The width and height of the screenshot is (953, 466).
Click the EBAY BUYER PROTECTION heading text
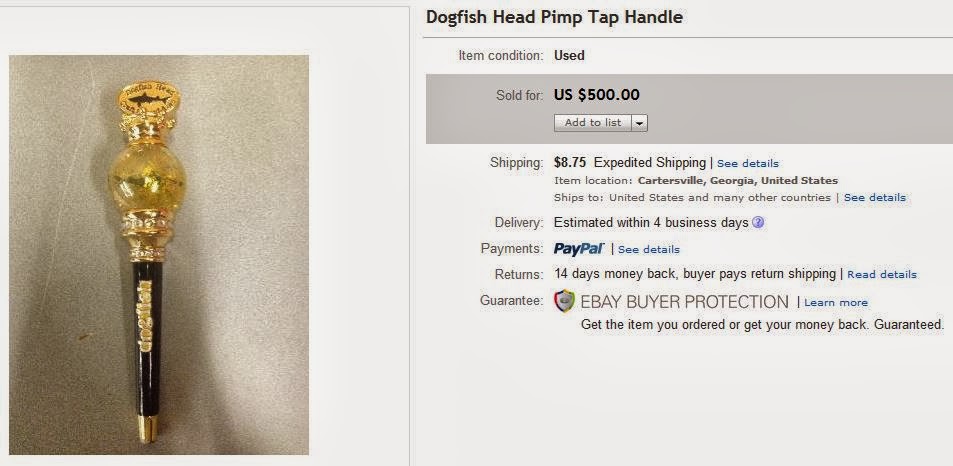coord(684,301)
